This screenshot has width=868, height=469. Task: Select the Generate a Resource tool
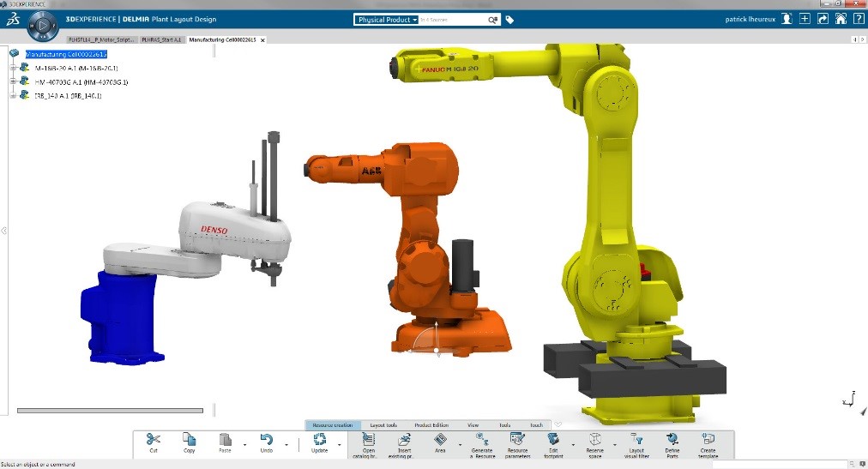coord(484,440)
